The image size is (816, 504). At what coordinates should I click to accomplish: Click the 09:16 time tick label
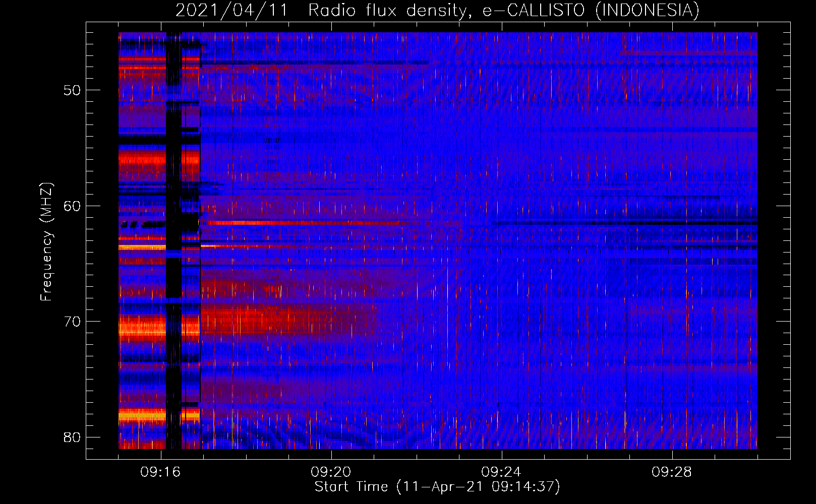pos(161,472)
